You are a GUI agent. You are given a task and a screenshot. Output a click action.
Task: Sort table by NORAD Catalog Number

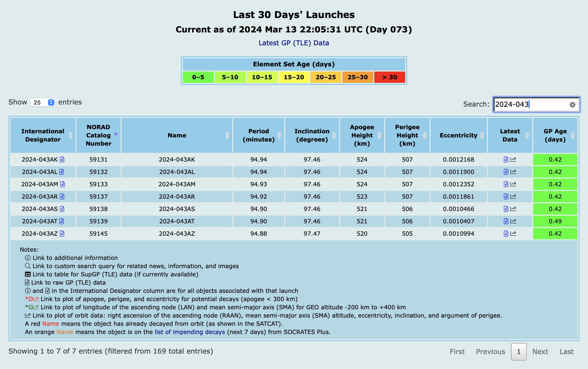pyautogui.click(x=99, y=135)
